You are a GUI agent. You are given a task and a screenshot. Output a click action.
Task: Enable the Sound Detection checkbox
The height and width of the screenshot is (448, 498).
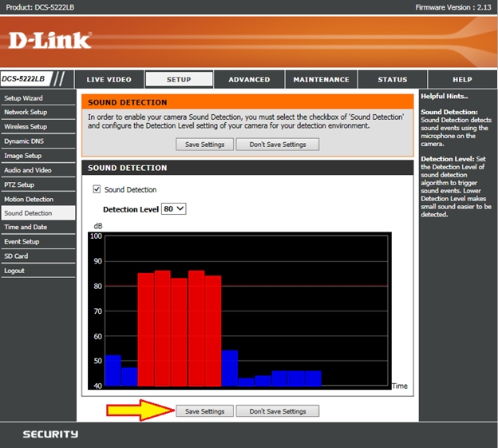[97, 189]
